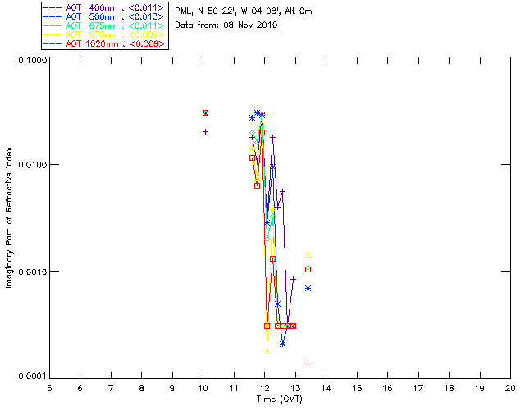Click the AOT 500nm legend entry
Viewport: 525px width, 420px height.
point(105,16)
